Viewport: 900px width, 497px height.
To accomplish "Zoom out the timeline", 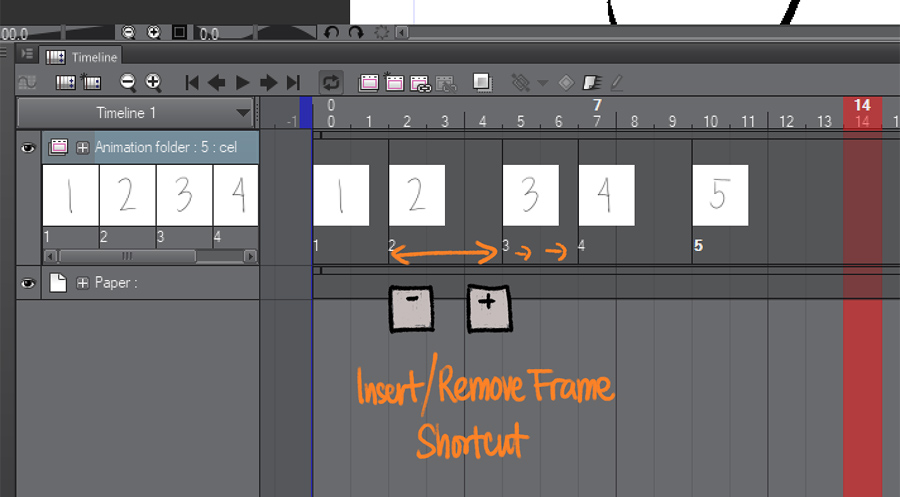I will pos(128,83).
